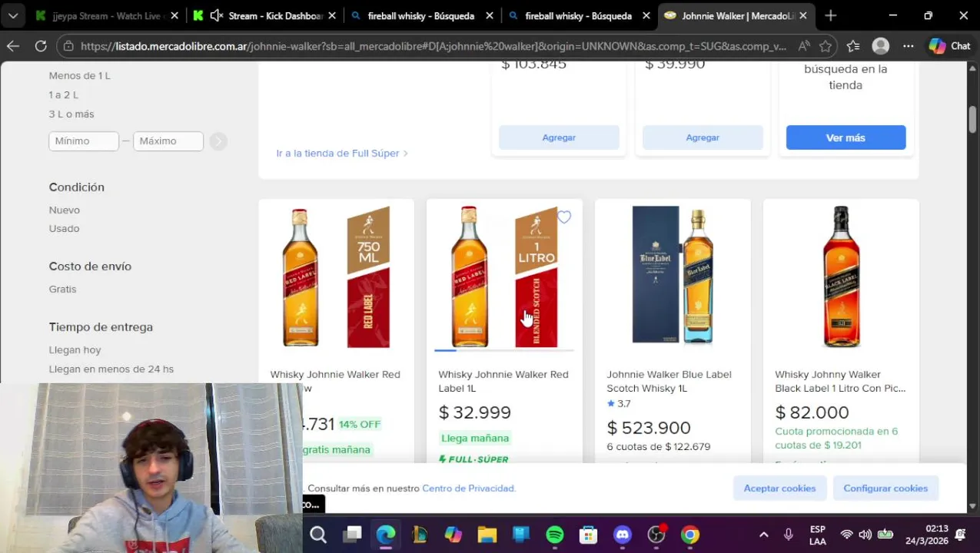
Task: Filter by 3 L o más
Action: pos(71,114)
